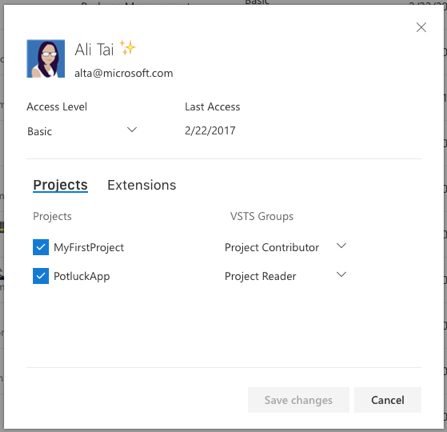Click the PotluckApp project name
The image size is (447, 432).
82,276
